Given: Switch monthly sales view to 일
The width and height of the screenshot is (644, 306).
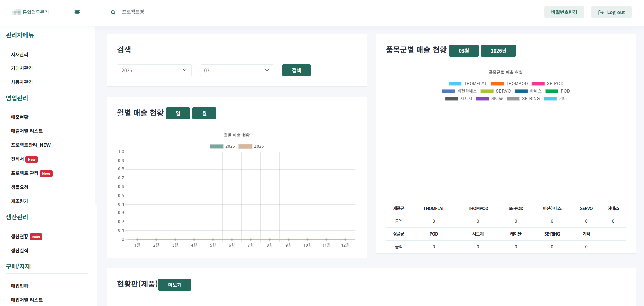Looking at the screenshot, I should tap(178, 113).
